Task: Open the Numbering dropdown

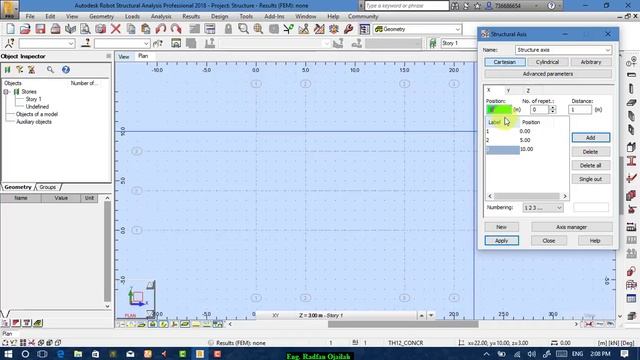Action: [x=559, y=208]
